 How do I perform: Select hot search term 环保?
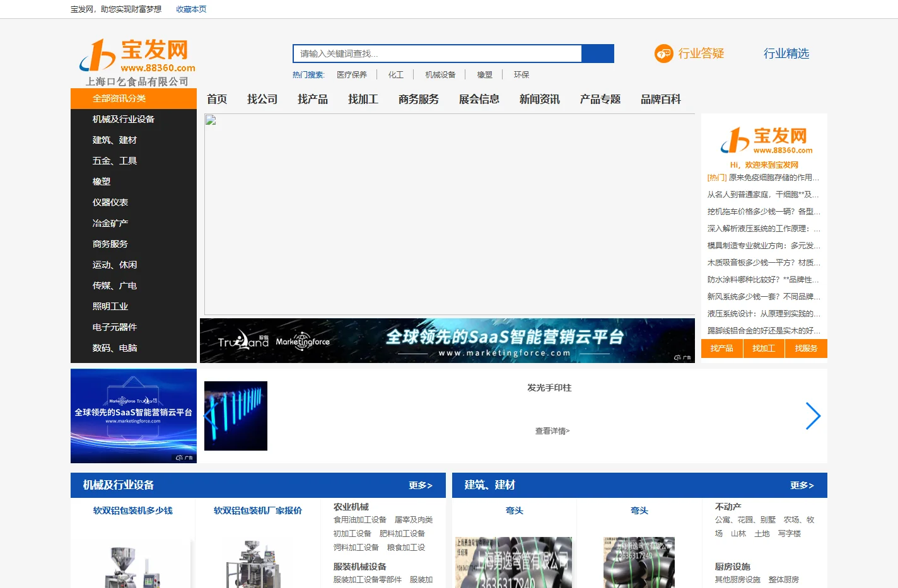pos(522,74)
